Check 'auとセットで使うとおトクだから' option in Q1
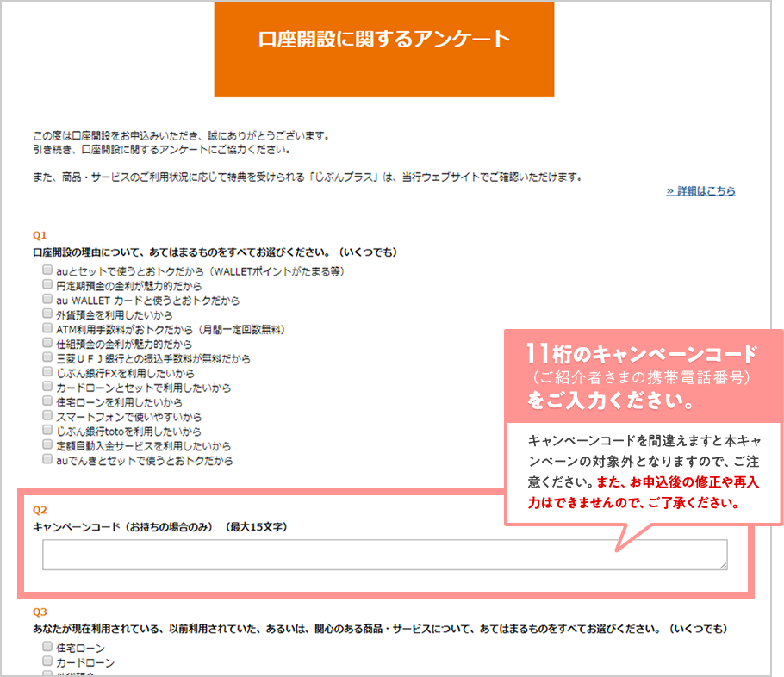This screenshot has height=677, width=784. click(x=47, y=270)
